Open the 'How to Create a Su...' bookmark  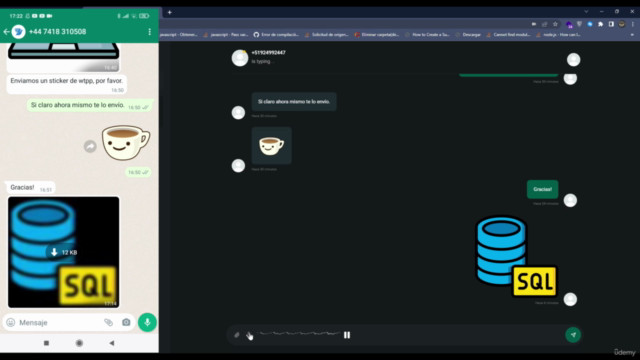tap(427, 35)
